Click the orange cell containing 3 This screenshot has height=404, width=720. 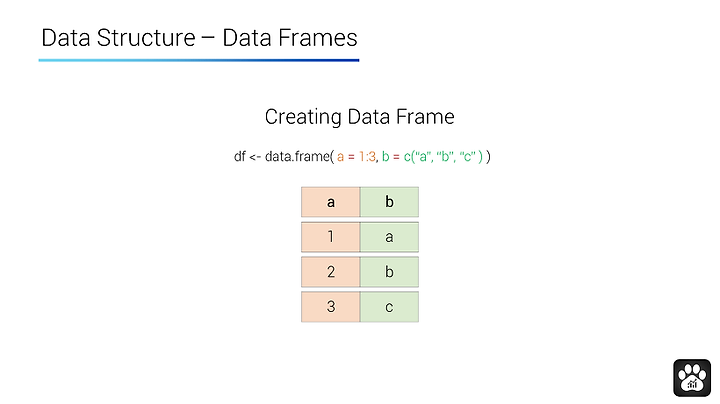(x=331, y=307)
